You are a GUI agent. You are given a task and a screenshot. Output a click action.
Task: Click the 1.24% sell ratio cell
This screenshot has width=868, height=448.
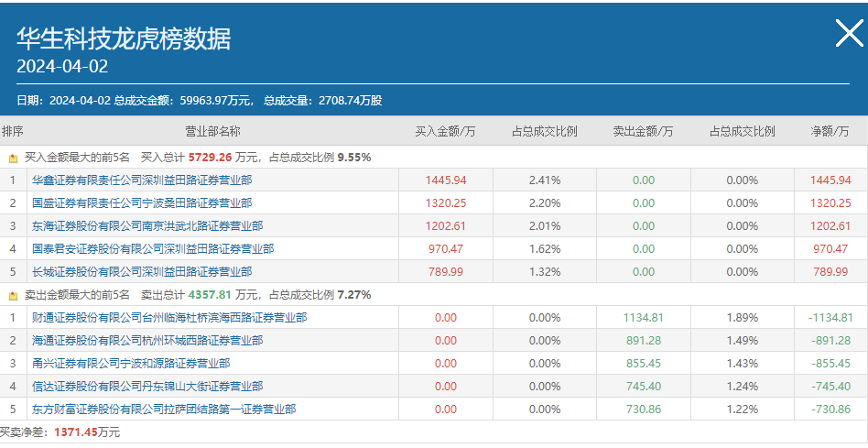(743, 386)
